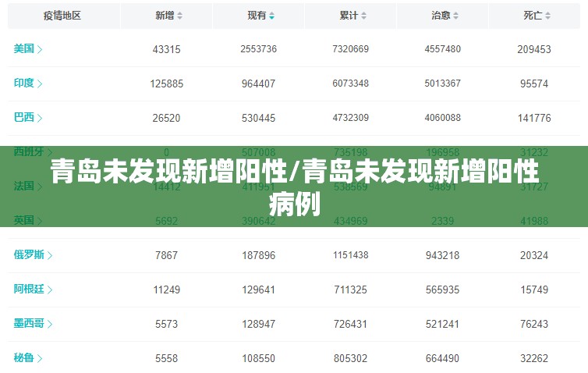Expand the chevron beside 俄罗斯
Screen dimensions: 588x373
click(50, 255)
